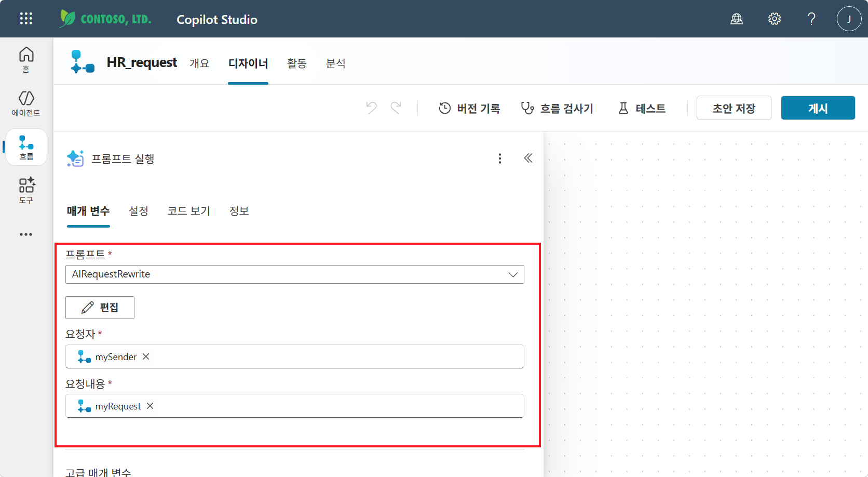This screenshot has width=868, height=477.
Task: Click the 초안 저장 button
Action: click(x=734, y=108)
